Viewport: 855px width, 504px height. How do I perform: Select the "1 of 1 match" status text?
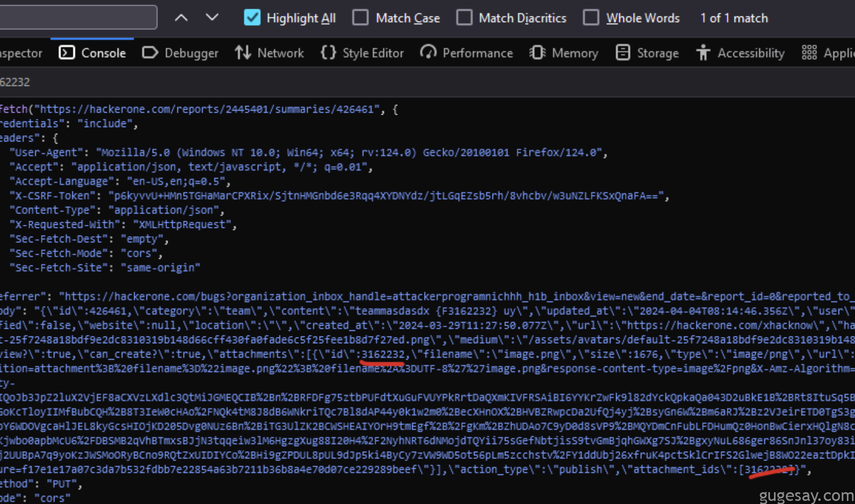[x=734, y=18]
